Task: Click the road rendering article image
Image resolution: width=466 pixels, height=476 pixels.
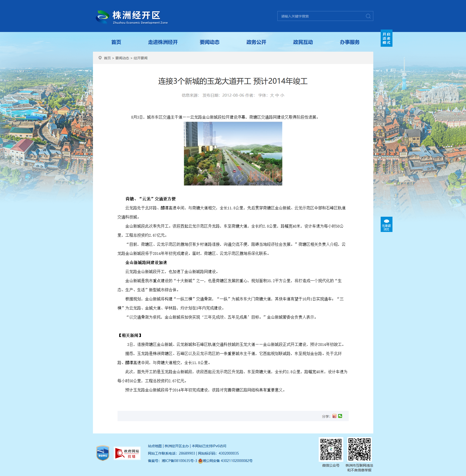Action: 233,154
